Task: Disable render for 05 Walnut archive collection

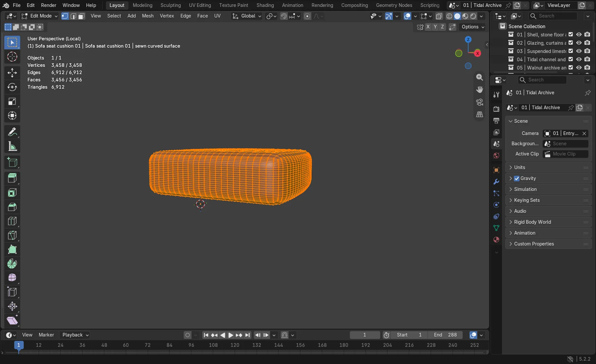Action: pos(587,68)
